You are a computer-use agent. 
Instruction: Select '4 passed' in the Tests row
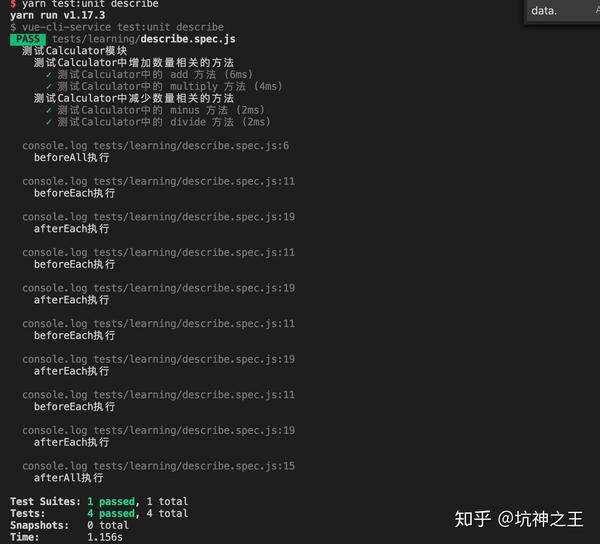point(111,513)
